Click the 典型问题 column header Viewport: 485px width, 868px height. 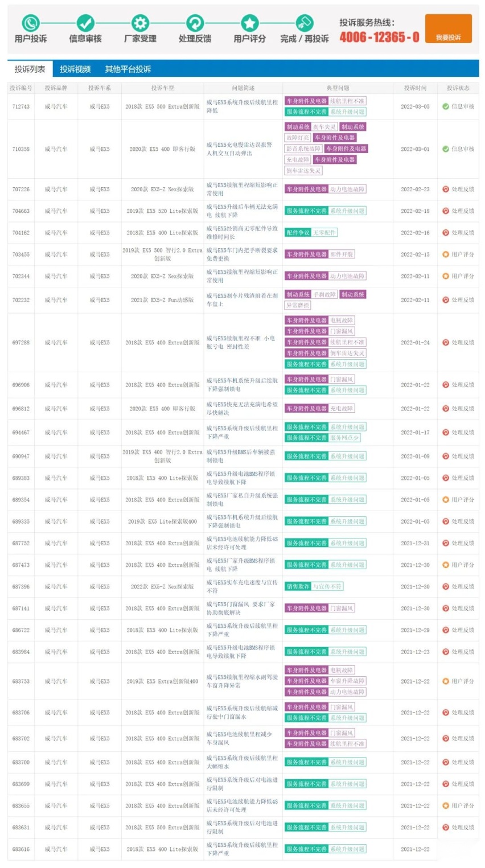tap(338, 88)
